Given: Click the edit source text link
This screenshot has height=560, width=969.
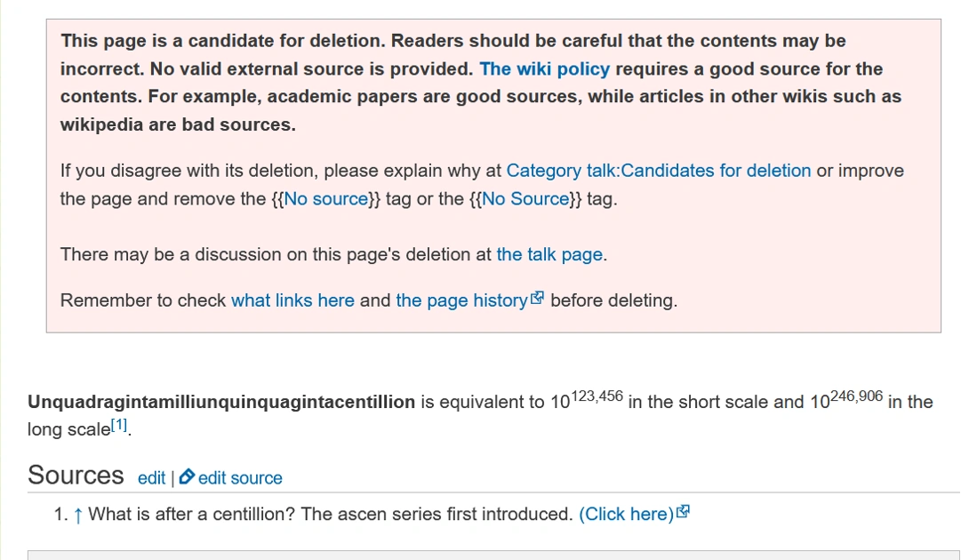Looking at the screenshot, I should 240,478.
